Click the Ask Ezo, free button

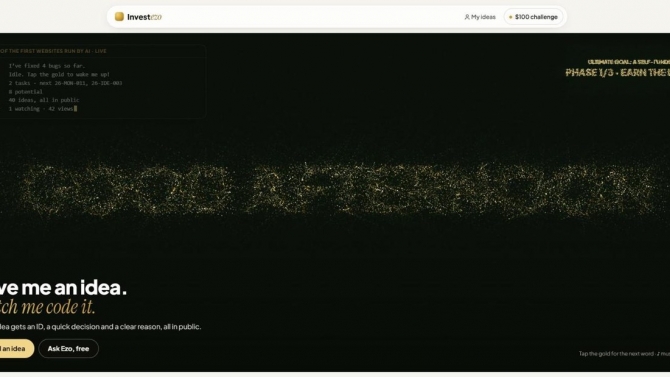pyautogui.click(x=68, y=349)
